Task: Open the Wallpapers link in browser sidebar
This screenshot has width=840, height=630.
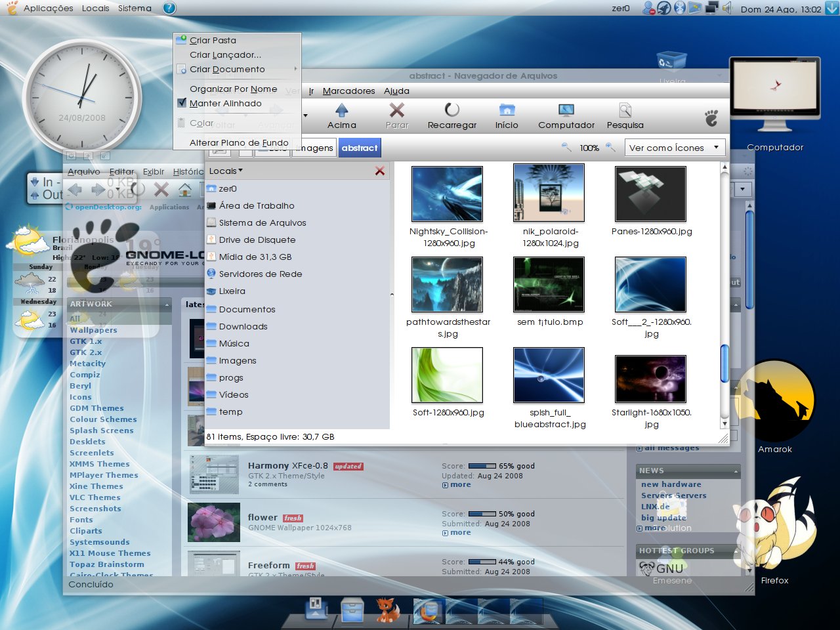Action: click(x=94, y=330)
